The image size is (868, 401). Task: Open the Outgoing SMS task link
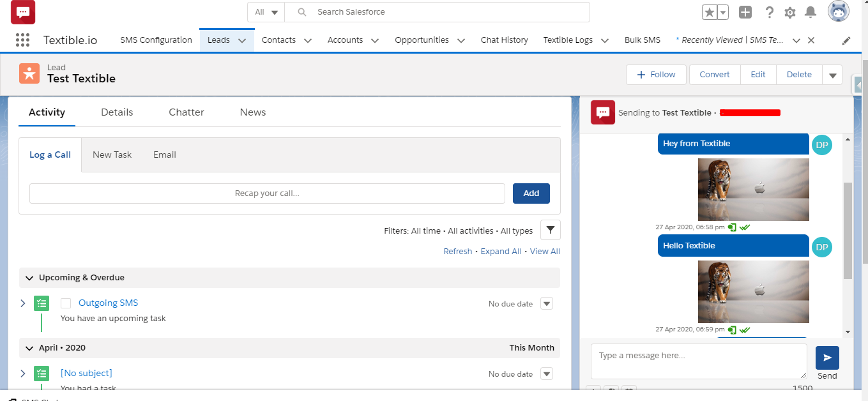108,303
